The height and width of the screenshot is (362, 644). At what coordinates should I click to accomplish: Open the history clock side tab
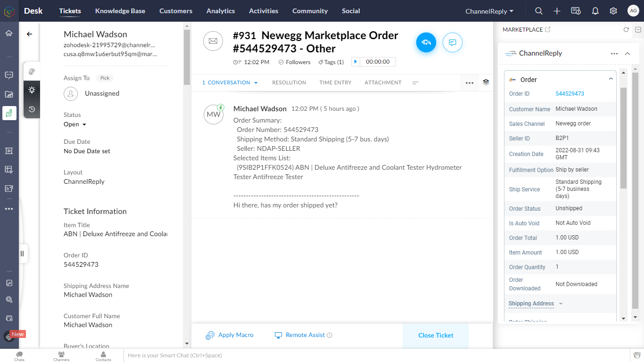pos(32,109)
